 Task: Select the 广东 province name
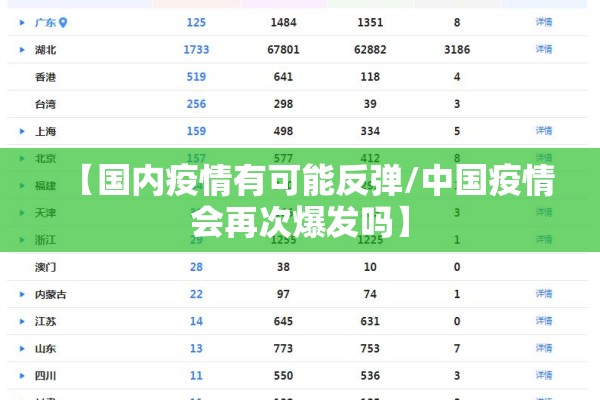pyautogui.click(x=46, y=23)
